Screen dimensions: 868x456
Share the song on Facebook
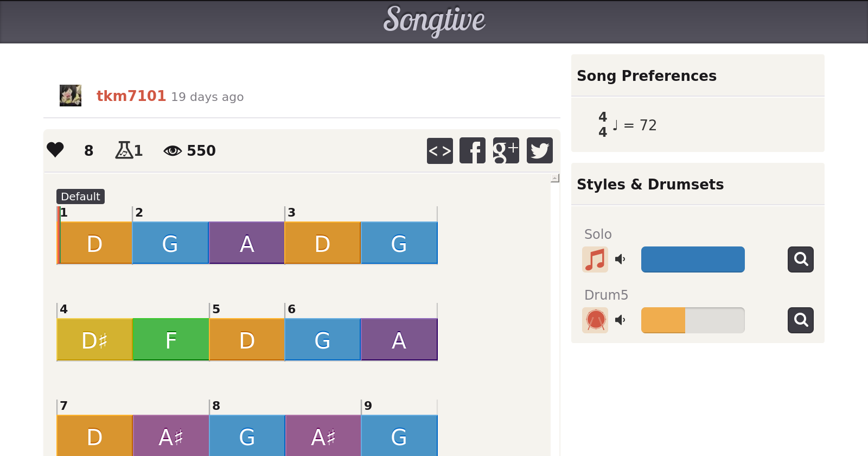(x=473, y=150)
